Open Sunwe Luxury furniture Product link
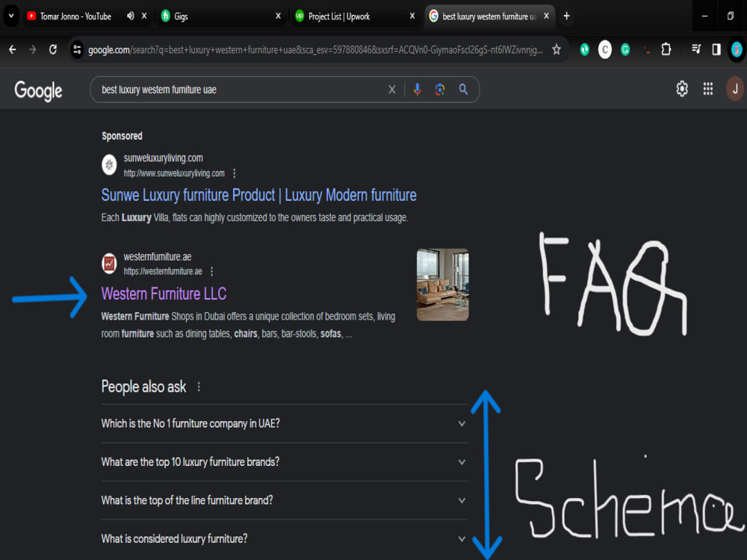 (258, 195)
